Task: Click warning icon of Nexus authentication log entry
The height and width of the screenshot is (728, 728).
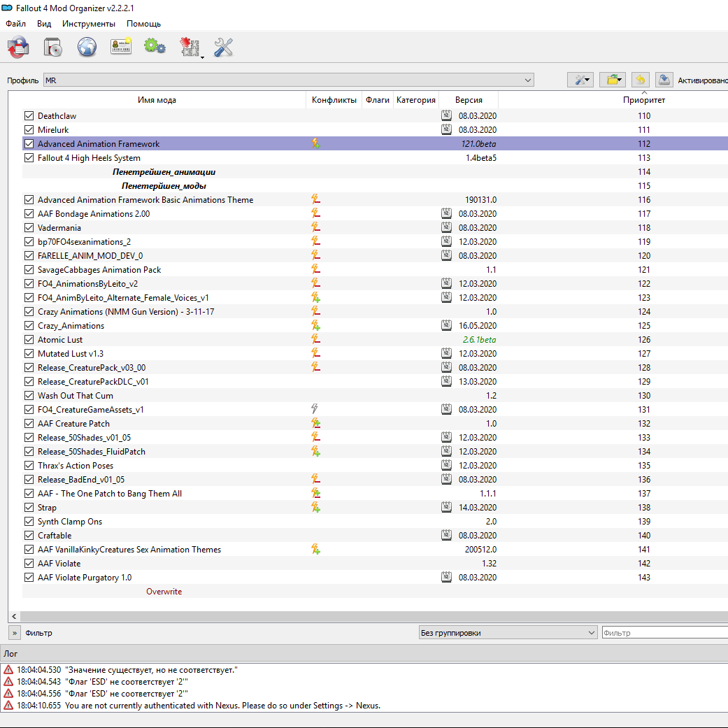Action: click(8, 705)
